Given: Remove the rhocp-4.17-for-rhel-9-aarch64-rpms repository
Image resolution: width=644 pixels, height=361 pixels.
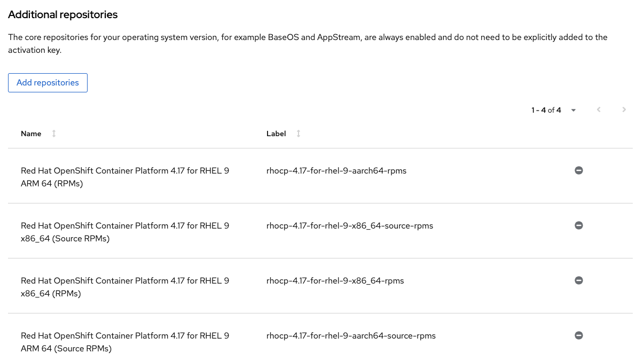Looking at the screenshot, I should [578, 170].
